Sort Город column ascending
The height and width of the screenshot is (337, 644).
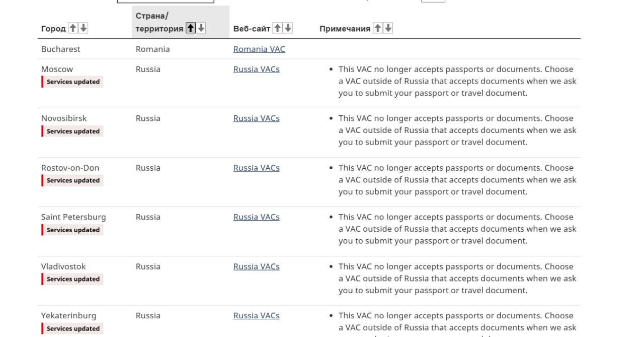click(74, 29)
